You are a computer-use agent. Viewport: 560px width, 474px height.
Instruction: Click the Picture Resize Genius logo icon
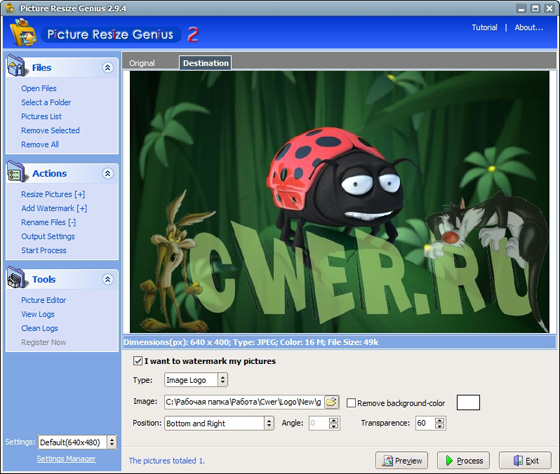tap(23, 33)
